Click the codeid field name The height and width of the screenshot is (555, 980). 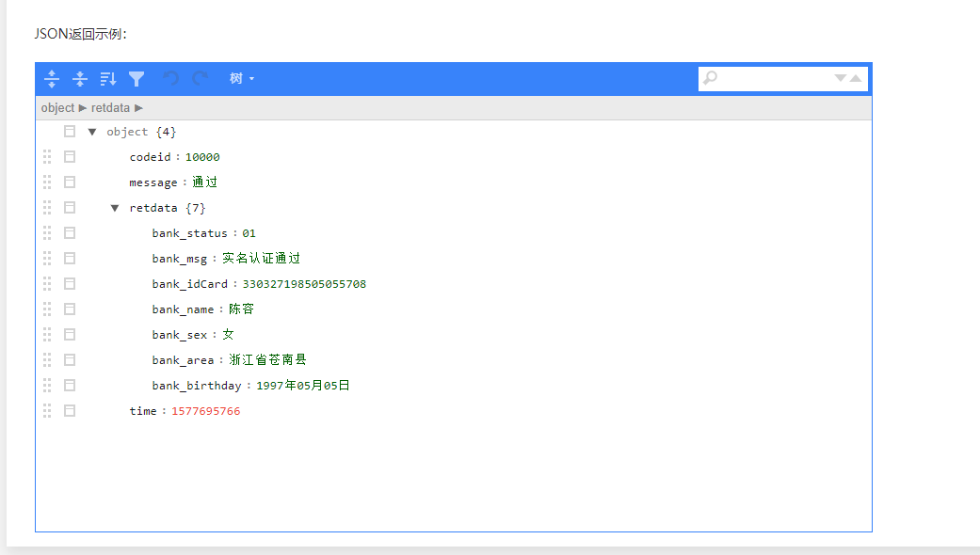coord(150,157)
